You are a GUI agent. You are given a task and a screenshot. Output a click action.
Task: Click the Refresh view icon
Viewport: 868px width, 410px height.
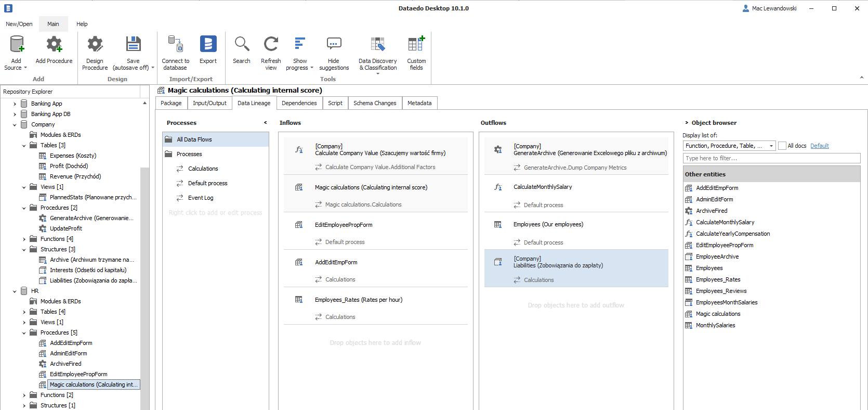[x=271, y=45]
